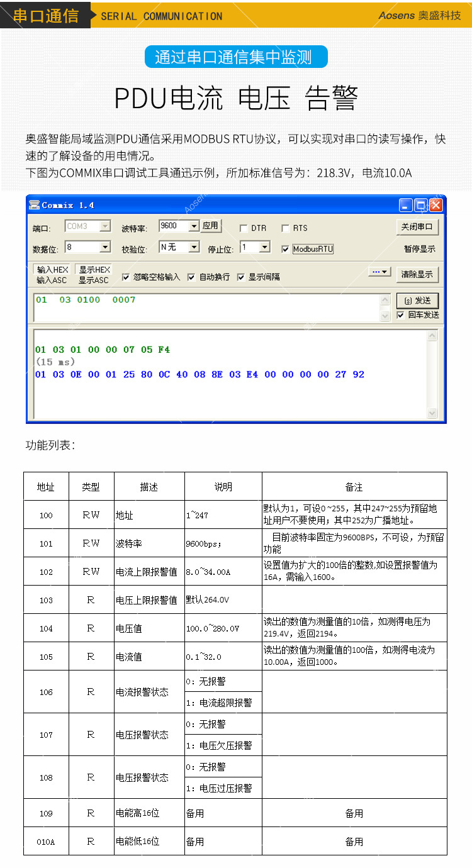Switch to the 输入HEX tab
This screenshot has width=472, height=868.
tap(52, 270)
